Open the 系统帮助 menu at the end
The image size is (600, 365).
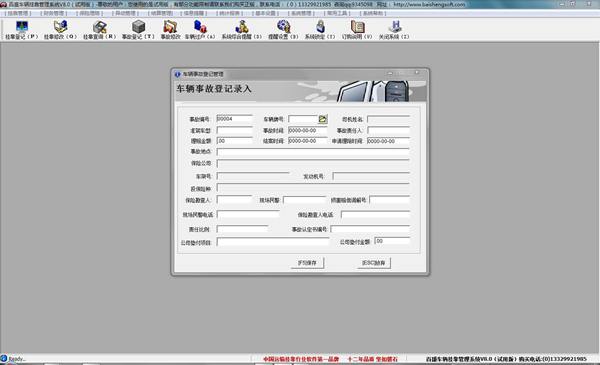pyautogui.click(x=373, y=13)
